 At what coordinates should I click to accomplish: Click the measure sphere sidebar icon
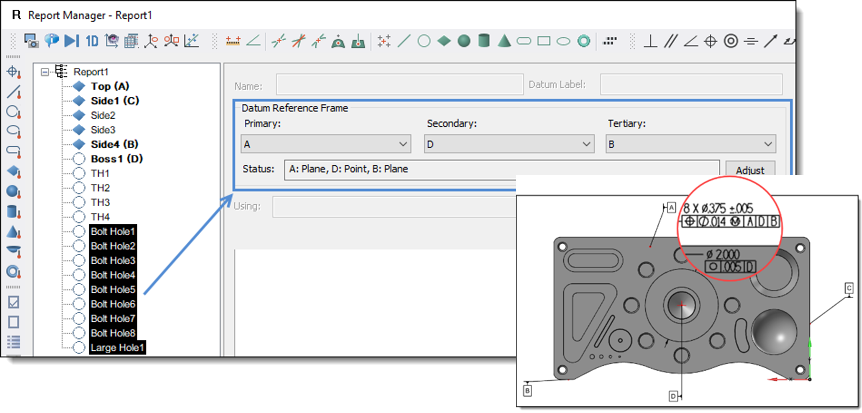(x=14, y=191)
